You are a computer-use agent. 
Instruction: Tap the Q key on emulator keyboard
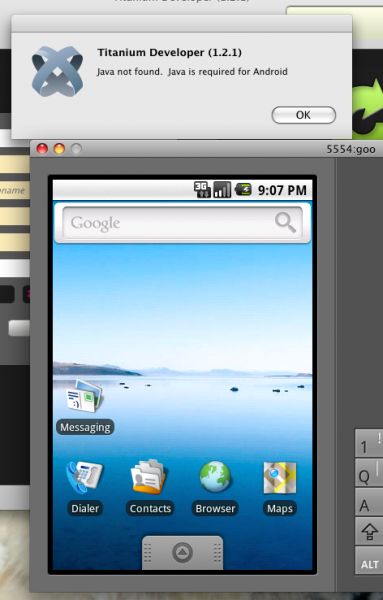tap(369, 473)
